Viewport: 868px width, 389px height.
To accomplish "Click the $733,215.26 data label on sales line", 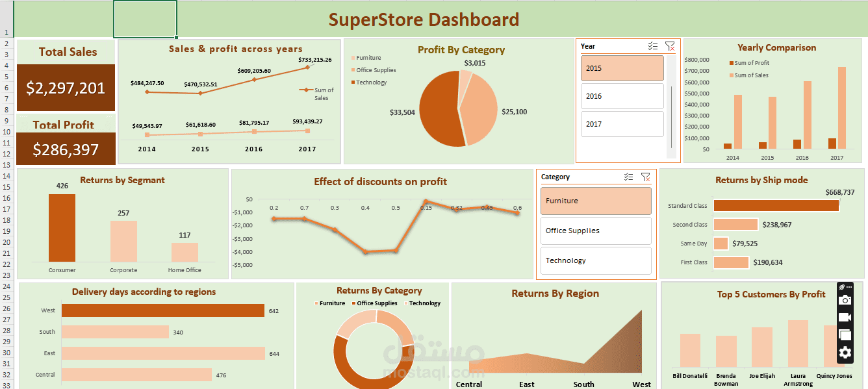I will 315,59.
